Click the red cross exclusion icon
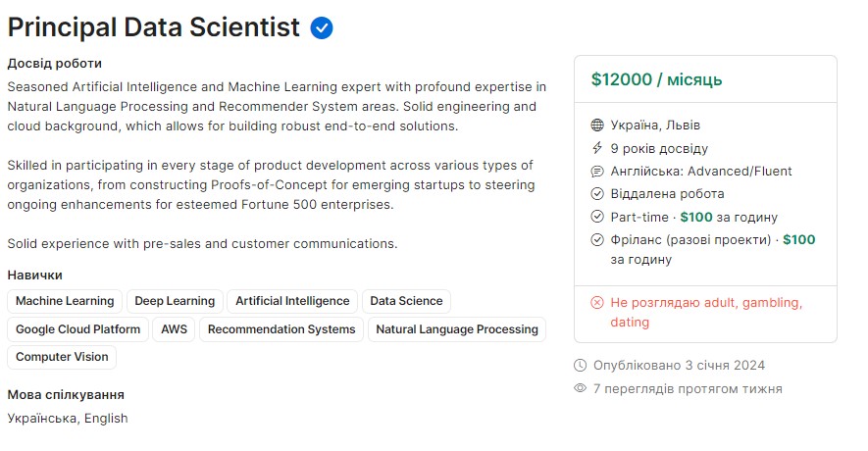This screenshot has width=868, height=451. coord(596,302)
